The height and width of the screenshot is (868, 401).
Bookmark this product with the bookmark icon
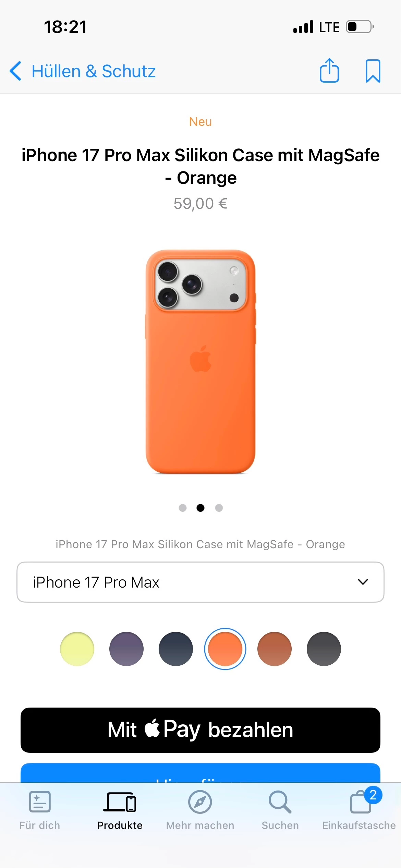pos(373,71)
